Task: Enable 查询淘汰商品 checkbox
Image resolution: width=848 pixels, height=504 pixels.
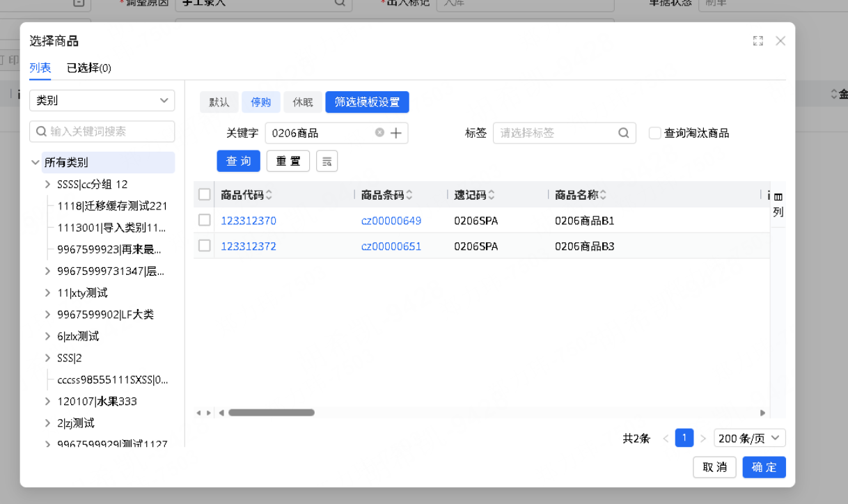Action: point(654,133)
